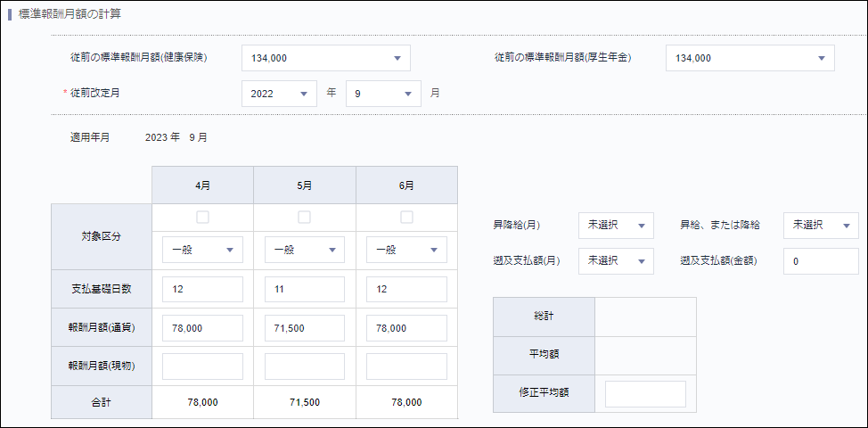868x428 pixels.
Task: Click 4月 支払基礎日数 field showing 12
Action: tap(203, 290)
